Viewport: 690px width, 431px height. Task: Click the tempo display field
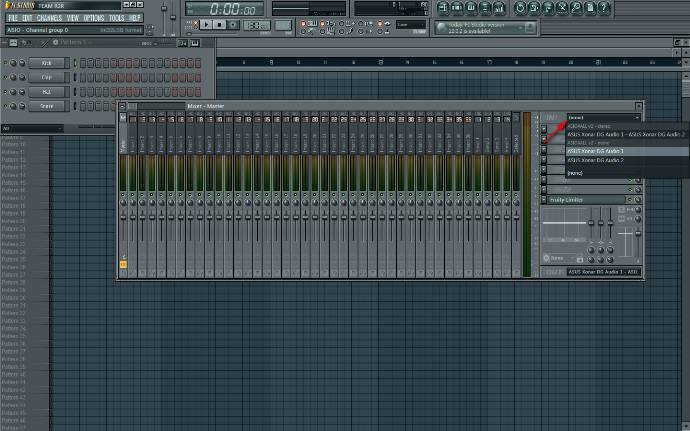(x=257, y=25)
